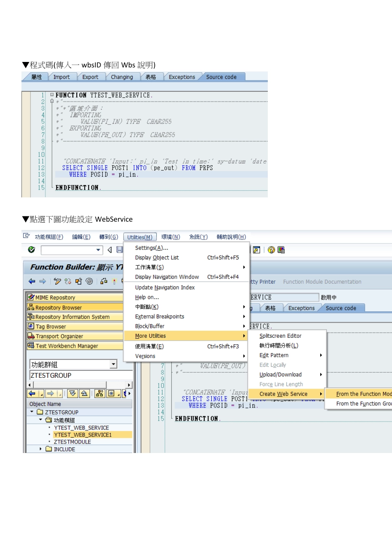Open the 功能群組 object type dropdown
This screenshot has height=555, width=392.
[113, 364]
